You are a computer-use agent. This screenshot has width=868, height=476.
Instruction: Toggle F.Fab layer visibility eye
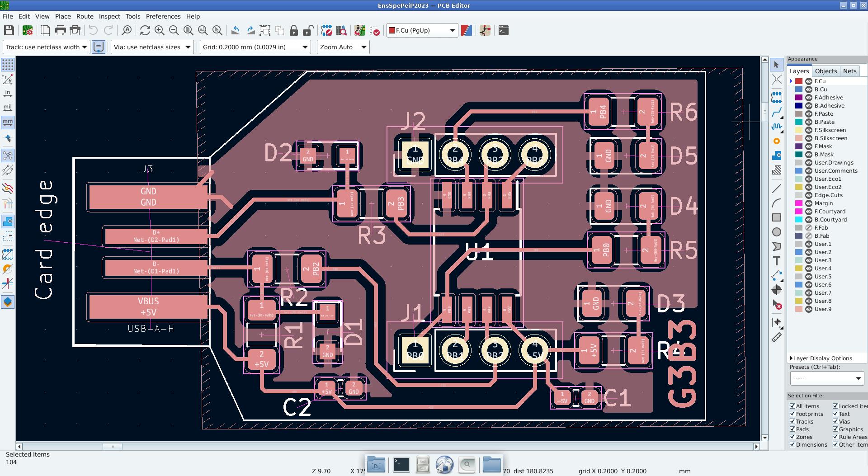(x=809, y=228)
